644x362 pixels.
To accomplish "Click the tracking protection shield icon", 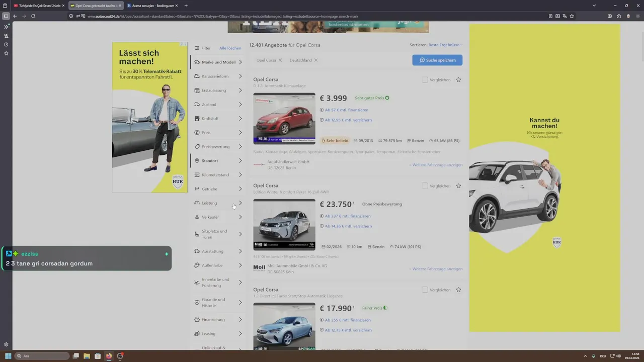I will pyautogui.click(x=71, y=16).
